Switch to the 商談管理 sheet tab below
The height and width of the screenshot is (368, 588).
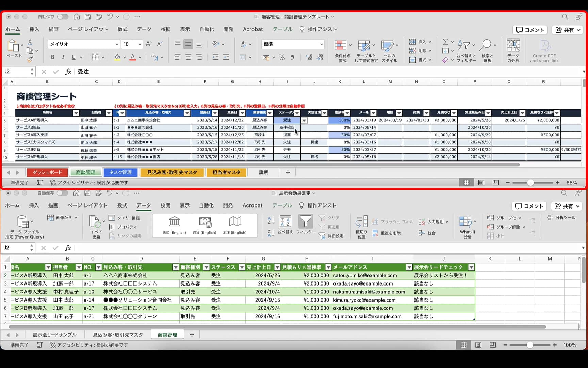click(167, 334)
